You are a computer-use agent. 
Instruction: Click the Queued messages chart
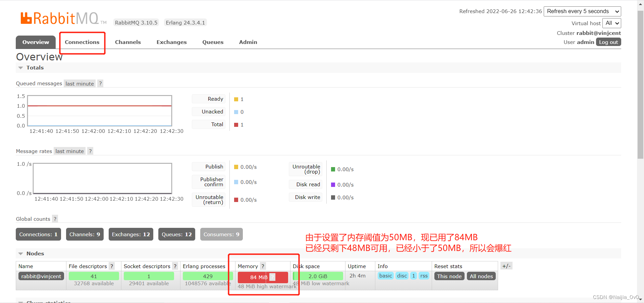pos(100,111)
